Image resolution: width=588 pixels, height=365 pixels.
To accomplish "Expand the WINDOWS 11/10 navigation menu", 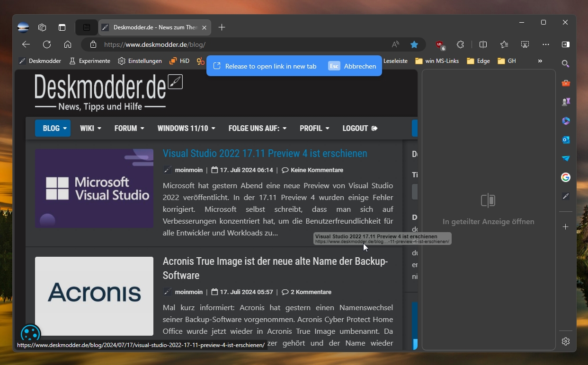I will (x=187, y=128).
